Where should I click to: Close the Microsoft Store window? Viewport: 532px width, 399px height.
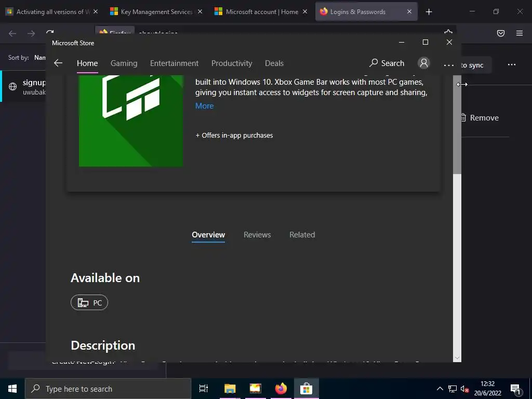(449, 43)
